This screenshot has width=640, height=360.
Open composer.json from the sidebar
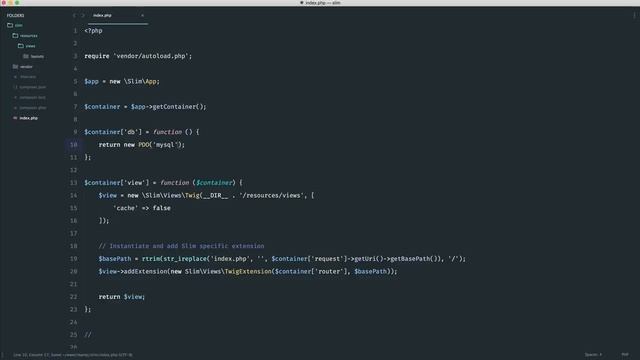(x=33, y=87)
